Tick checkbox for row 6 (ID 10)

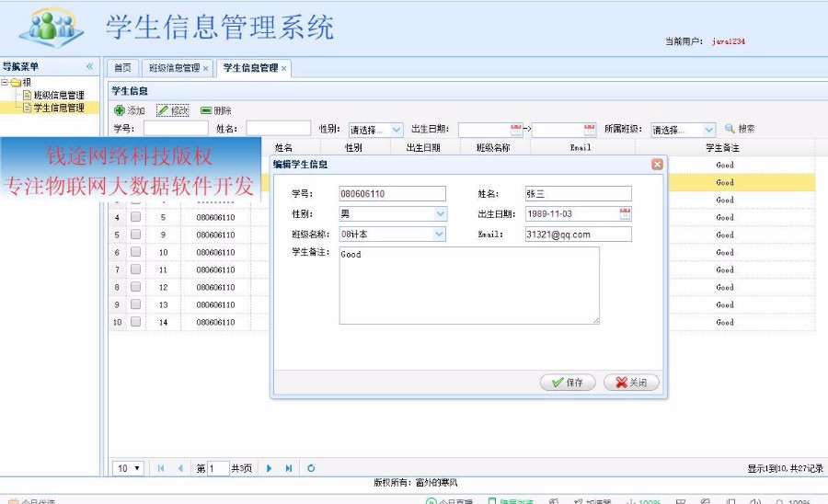tap(136, 252)
